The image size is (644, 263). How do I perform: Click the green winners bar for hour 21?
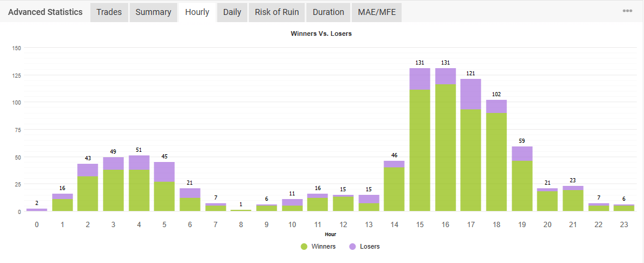[x=573, y=201]
